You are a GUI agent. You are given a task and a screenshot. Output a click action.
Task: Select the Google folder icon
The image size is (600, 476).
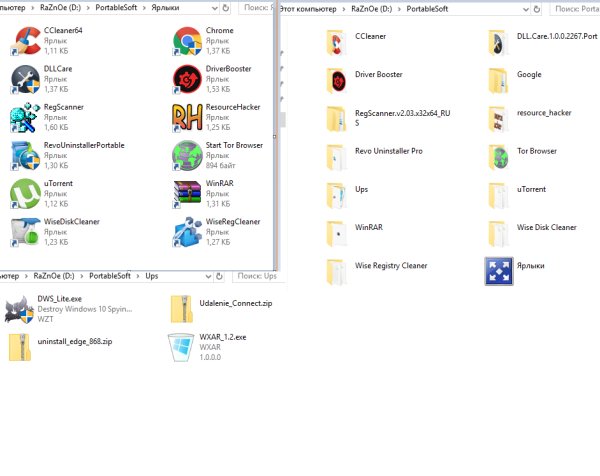(498, 81)
